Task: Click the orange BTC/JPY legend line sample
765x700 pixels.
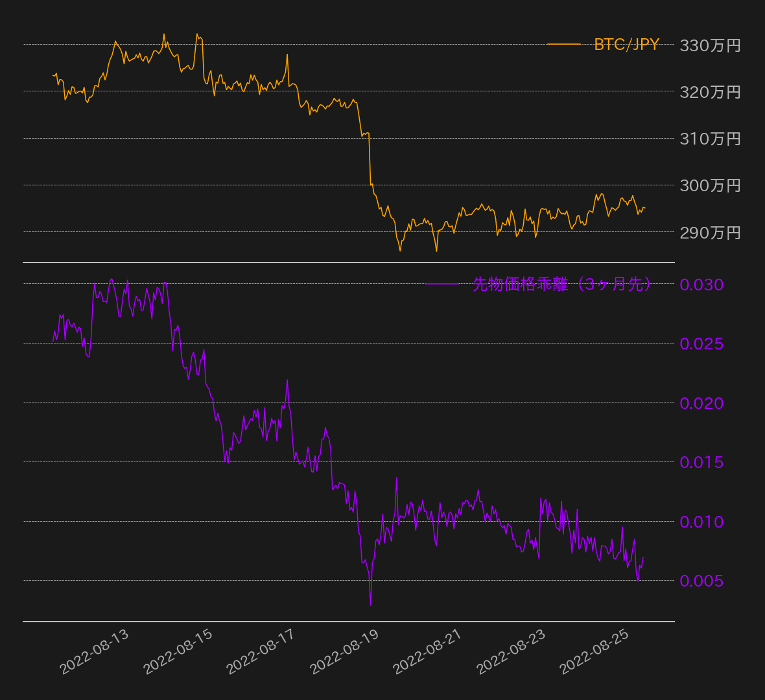Action: point(563,45)
